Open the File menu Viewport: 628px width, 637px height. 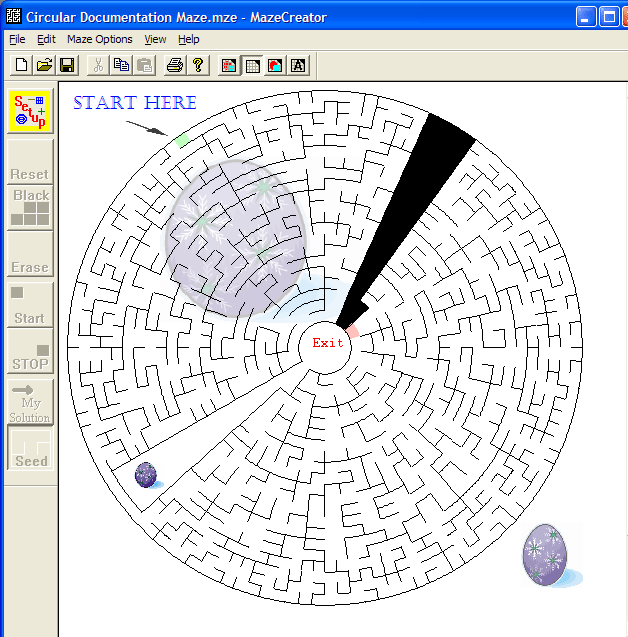[17, 39]
